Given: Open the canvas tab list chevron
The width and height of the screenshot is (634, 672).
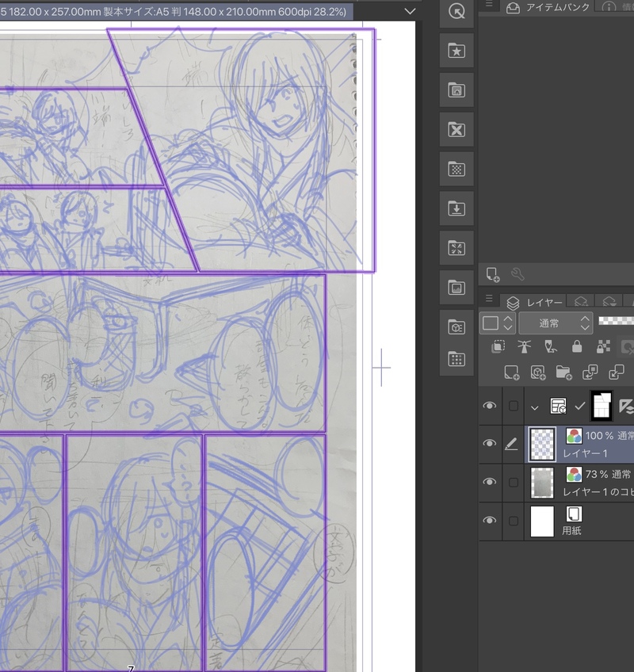Looking at the screenshot, I should (410, 11).
